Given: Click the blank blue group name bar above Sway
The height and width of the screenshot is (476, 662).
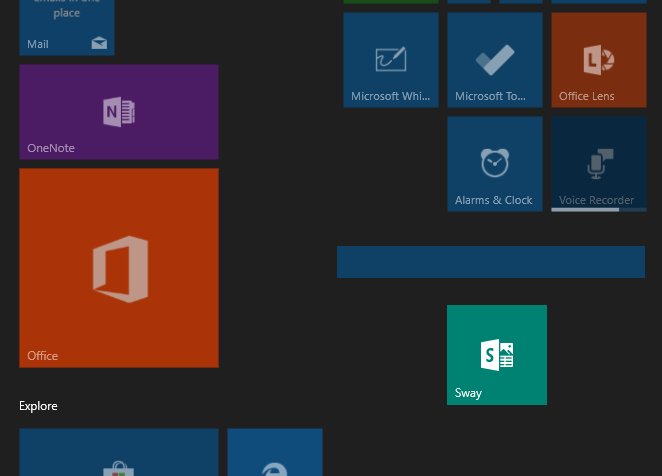Looking at the screenshot, I should 491,262.
